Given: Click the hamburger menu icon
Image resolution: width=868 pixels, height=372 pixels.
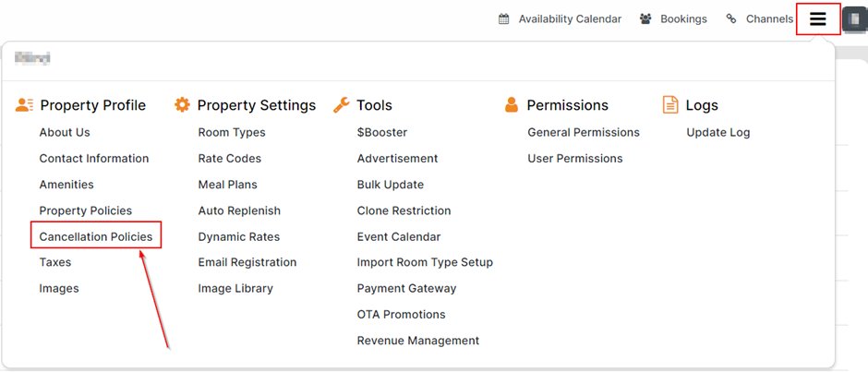Looking at the screenshot, I should point(817,19).
